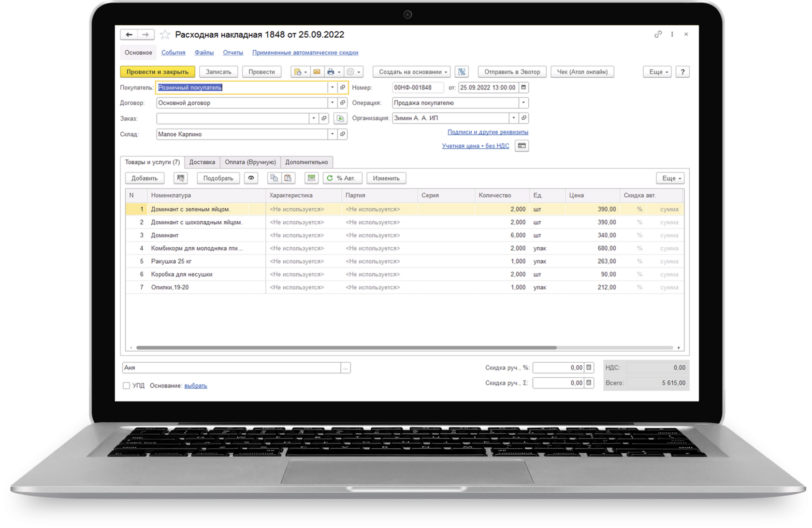Screen dimensions: 812x528
Task: Expand the Договор dropdown list
Action: (332, 103)
